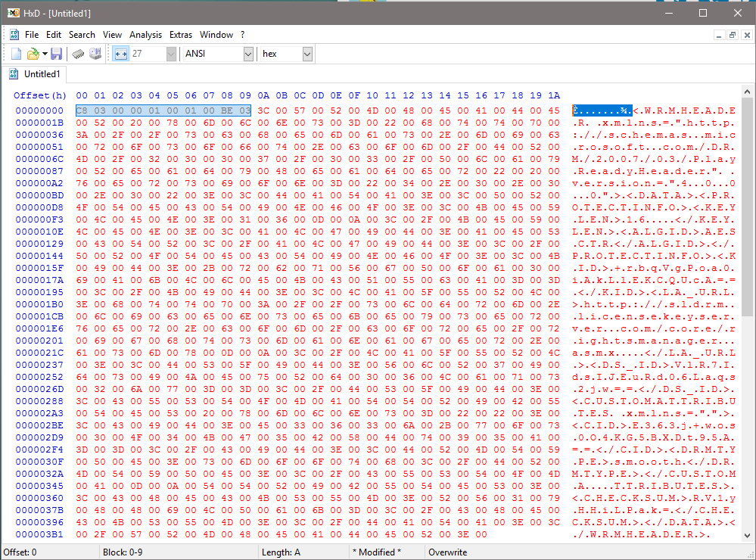Open the hex offset base dropdown
Screen dimensions: 756x560
pyautogui.click(x=306, y=54)
